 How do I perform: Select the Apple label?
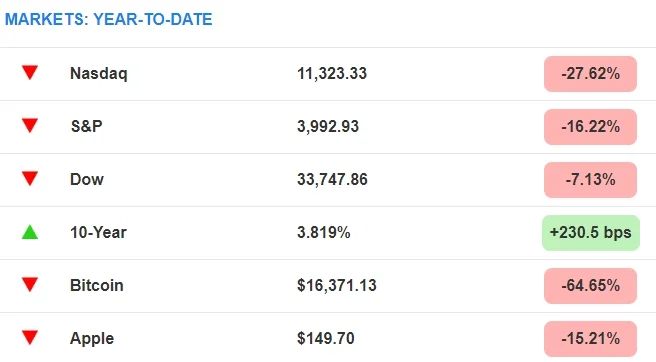click(92, 339)
